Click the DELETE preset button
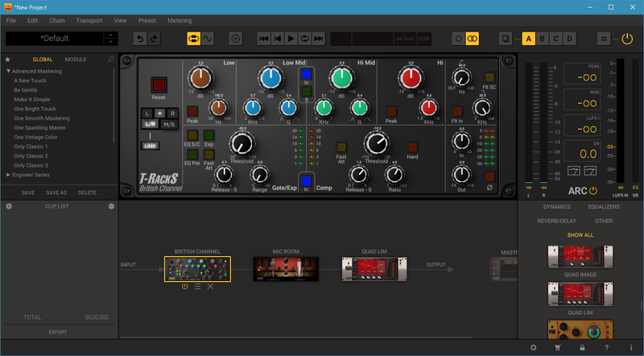 [87, 192]
